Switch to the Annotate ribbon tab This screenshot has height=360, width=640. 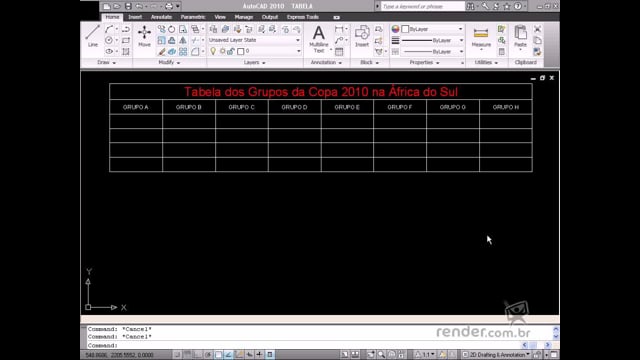click(161, 17)
